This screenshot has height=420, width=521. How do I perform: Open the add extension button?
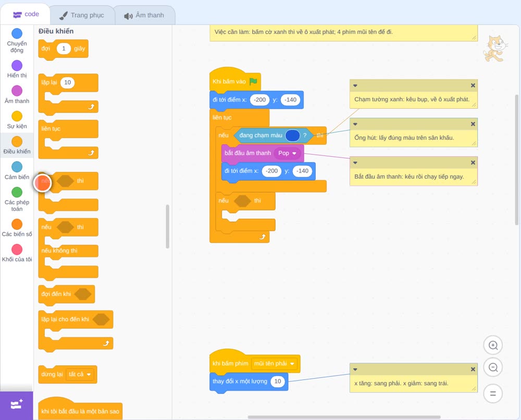[17, 405]
